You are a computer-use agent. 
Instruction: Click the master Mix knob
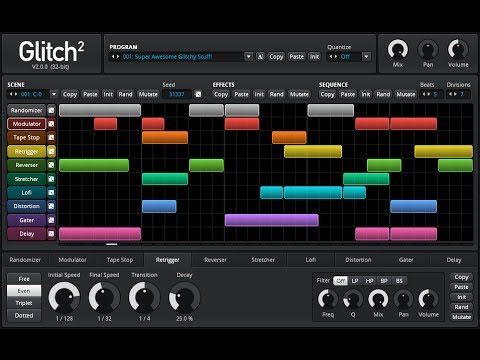click(x=398, y=49)
